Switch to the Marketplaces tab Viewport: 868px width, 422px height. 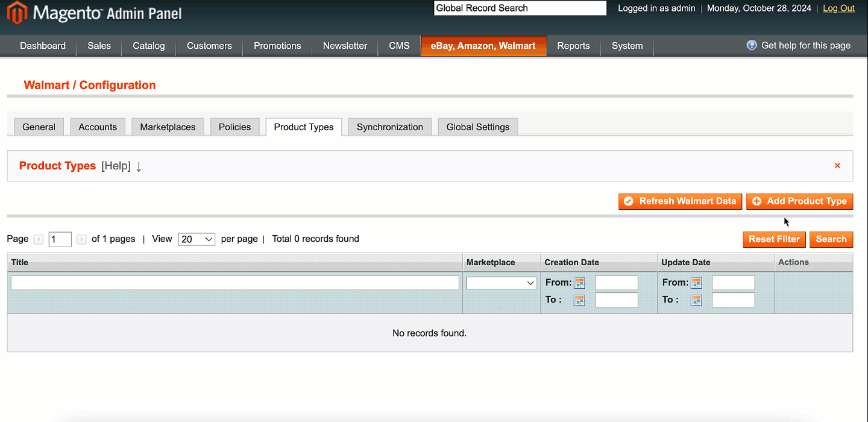click(x=168, y=127)
